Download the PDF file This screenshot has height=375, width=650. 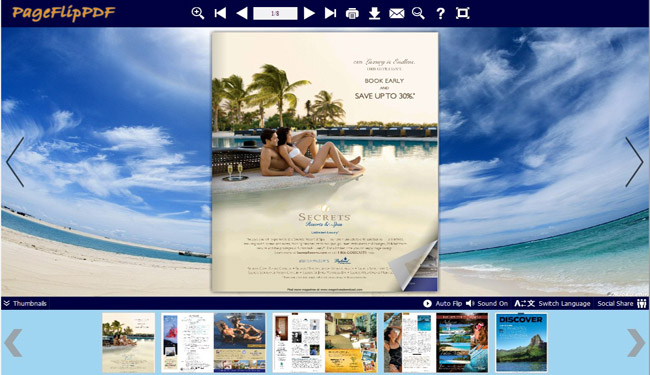click(x=374, y=13)
